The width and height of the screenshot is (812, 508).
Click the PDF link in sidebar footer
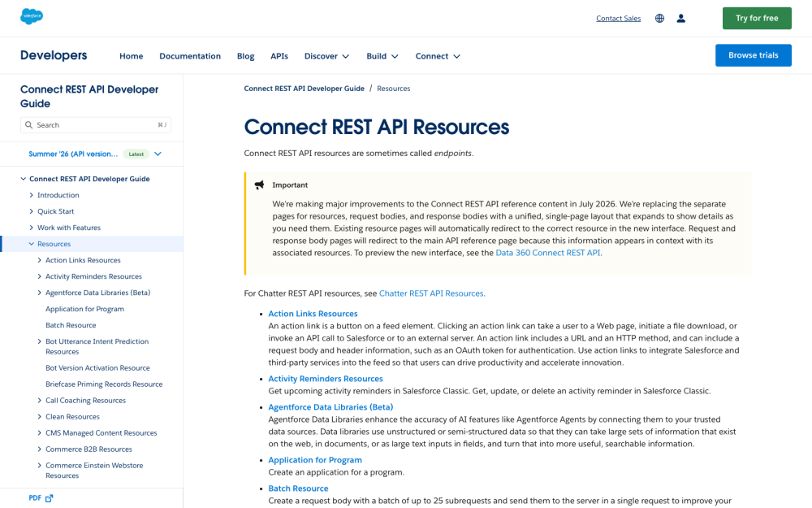[x=35, y=498]
